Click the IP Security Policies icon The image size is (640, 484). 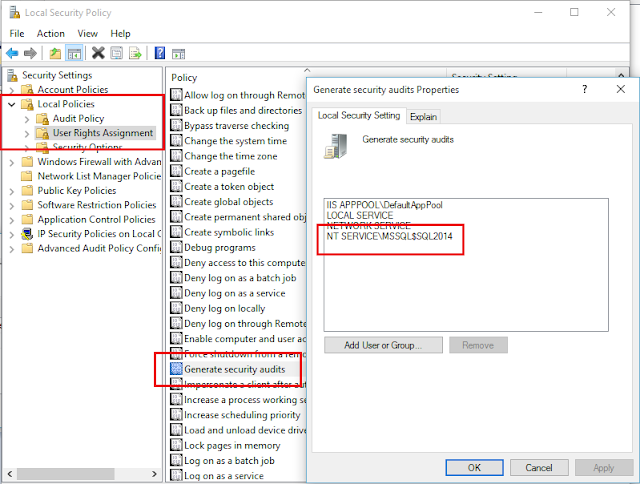pos(27,234)
